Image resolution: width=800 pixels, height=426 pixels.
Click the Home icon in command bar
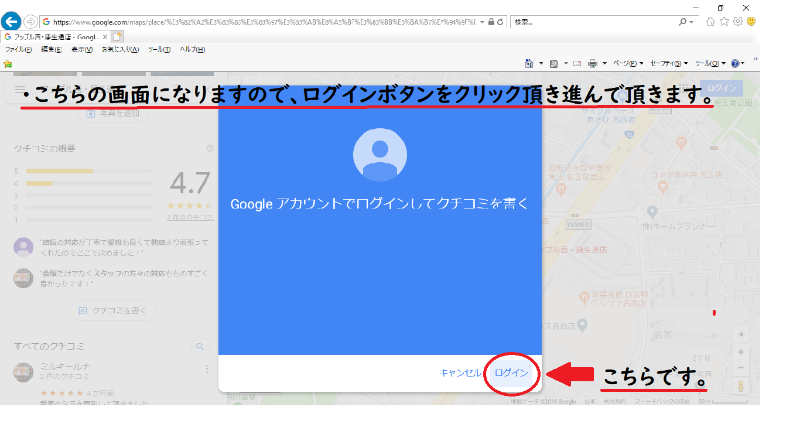(528, 63)
